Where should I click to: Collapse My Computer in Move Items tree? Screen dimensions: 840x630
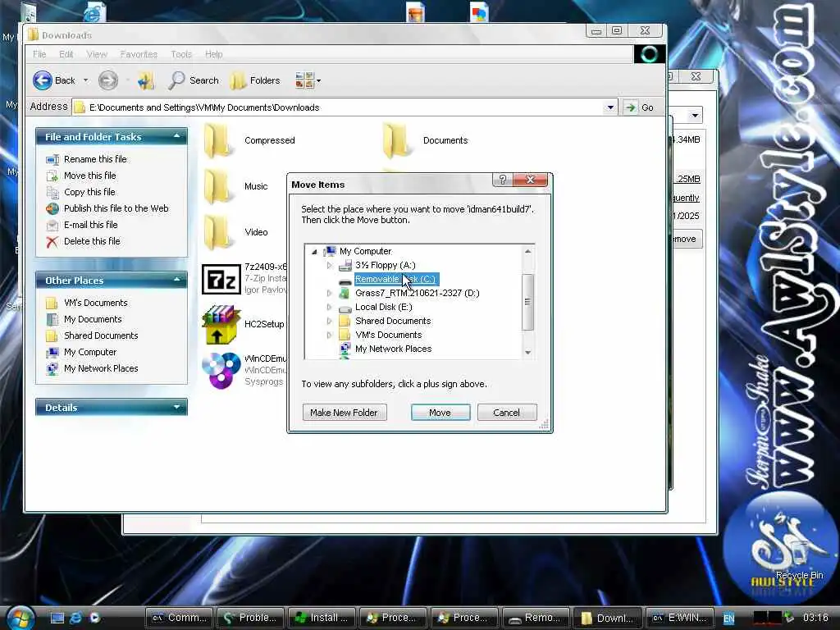(x=314, y=251)
